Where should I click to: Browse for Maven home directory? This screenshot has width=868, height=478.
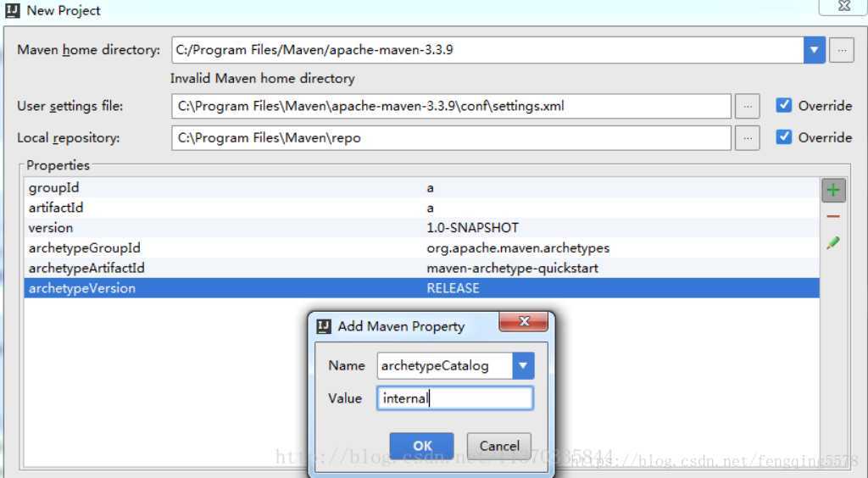842,50
